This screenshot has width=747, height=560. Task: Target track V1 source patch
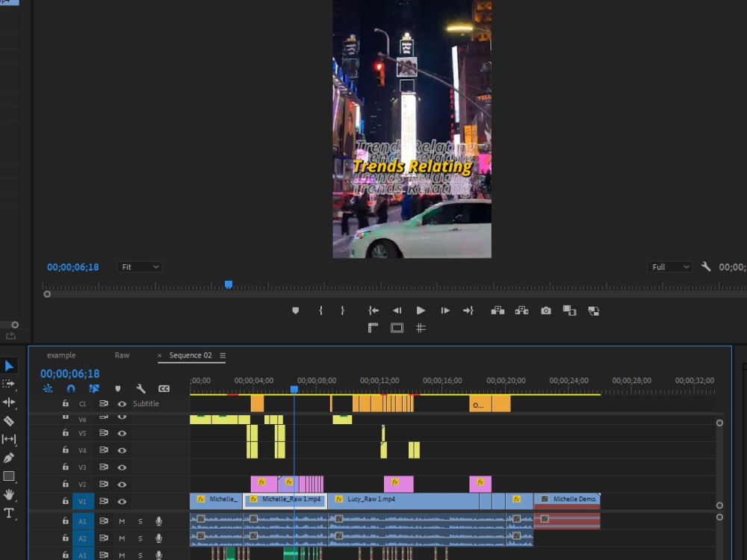(x=82, y=502)
